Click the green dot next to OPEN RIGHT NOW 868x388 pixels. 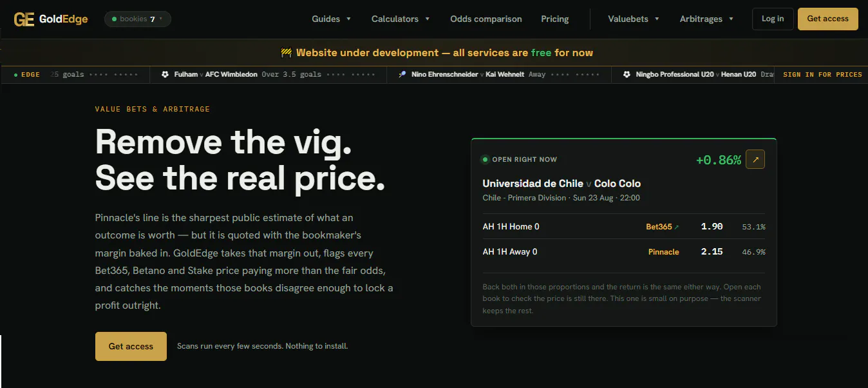pyautogui.click(x=485, y=159)
